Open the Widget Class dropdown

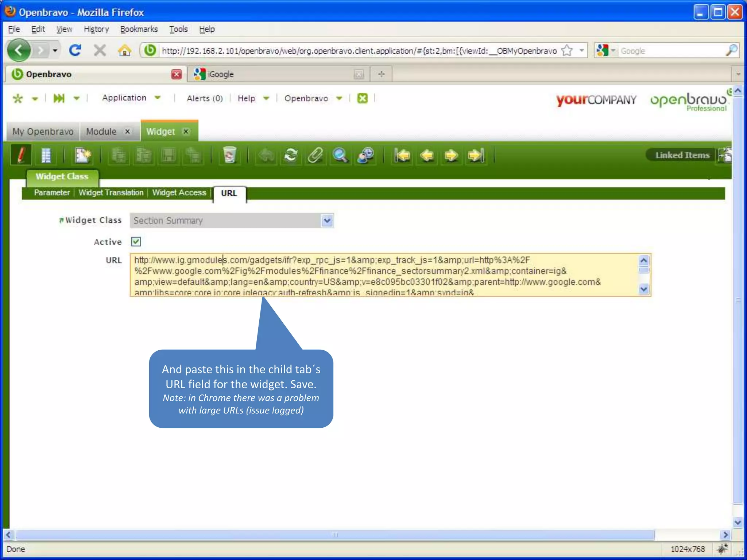327,221
